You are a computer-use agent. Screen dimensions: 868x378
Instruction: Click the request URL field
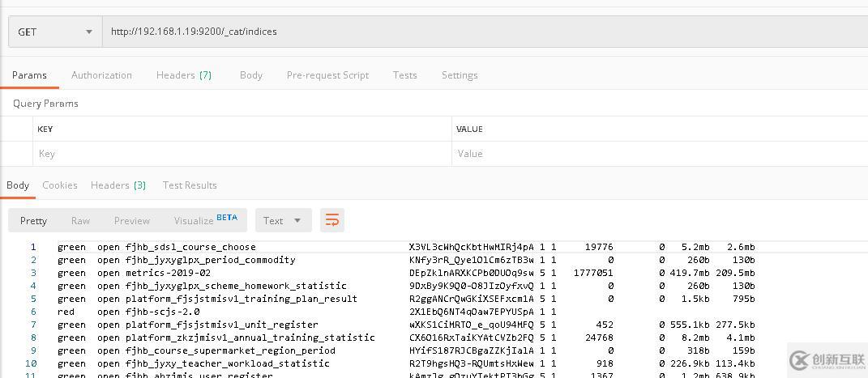click(x=485, y=32)
